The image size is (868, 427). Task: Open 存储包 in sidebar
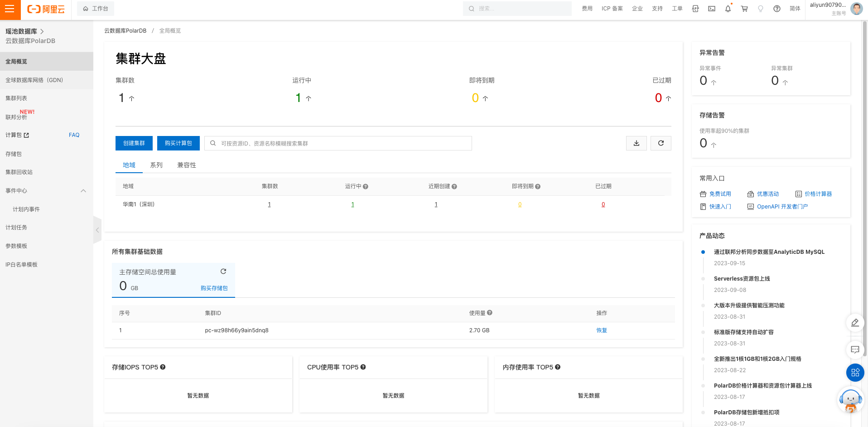coord(14,154)
